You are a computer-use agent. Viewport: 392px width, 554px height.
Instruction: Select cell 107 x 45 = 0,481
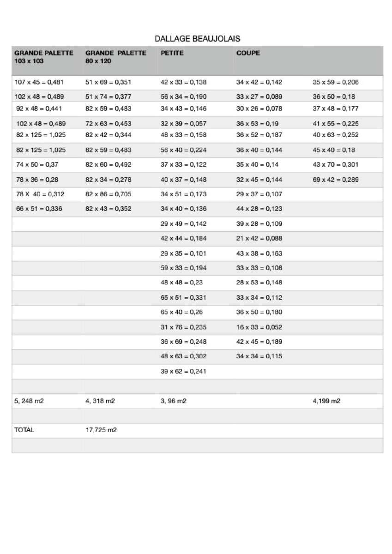(39, 83)
